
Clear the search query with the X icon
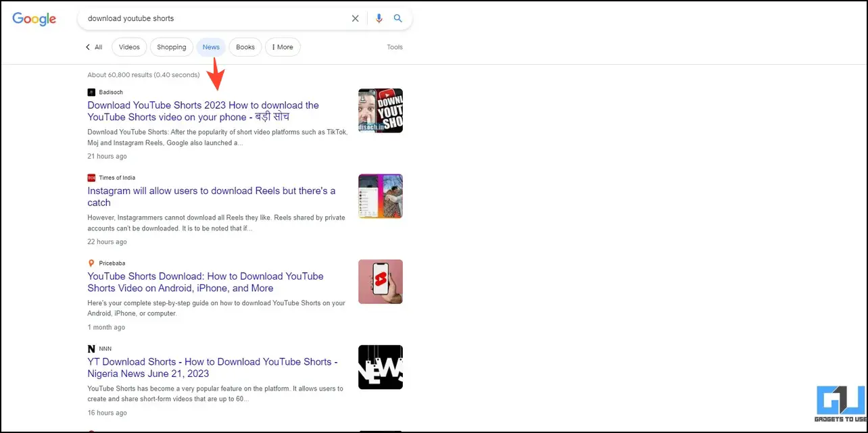click(x=356, y=19)
